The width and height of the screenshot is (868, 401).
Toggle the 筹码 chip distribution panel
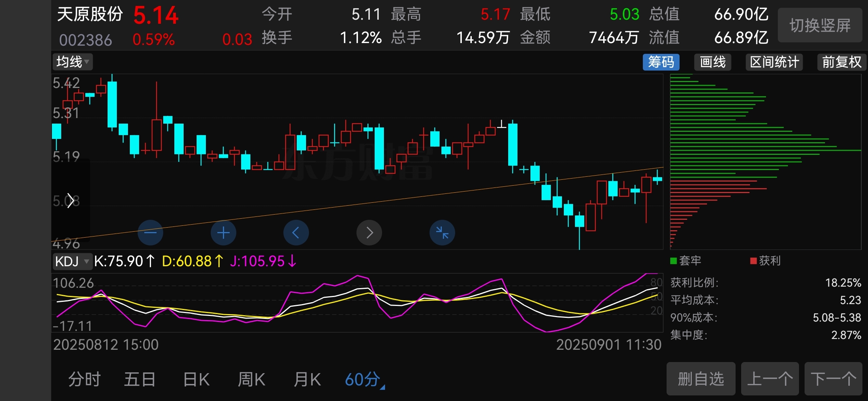point(661,62)
